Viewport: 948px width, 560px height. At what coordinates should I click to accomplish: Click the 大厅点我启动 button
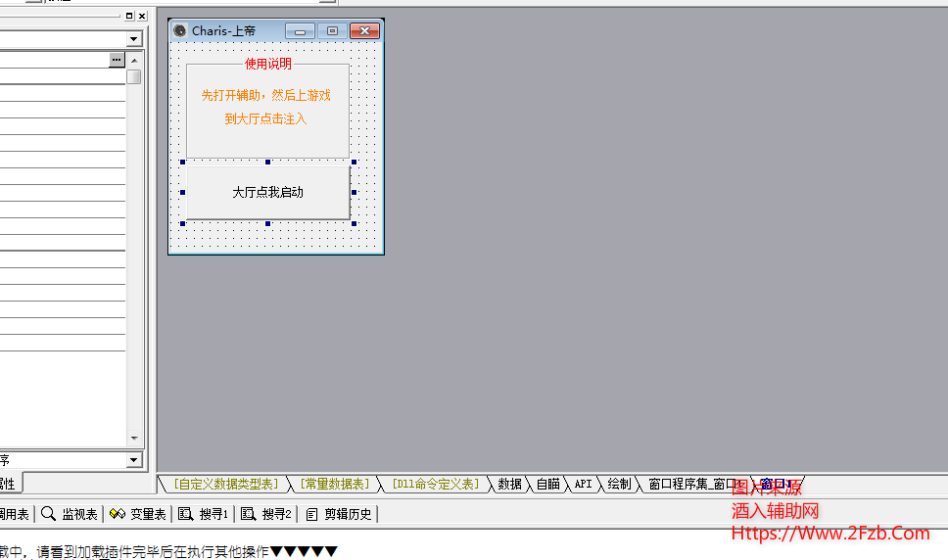click(267, 192)
